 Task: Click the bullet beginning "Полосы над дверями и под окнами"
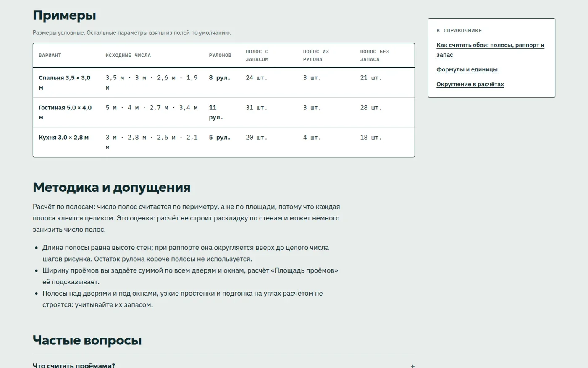click(183, 299)
